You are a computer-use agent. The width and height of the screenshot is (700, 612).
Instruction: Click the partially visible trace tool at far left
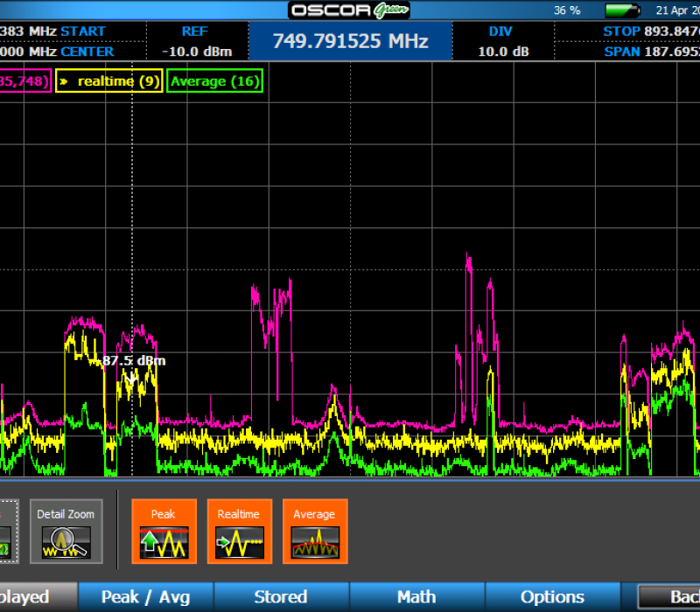tap(7, 532)
